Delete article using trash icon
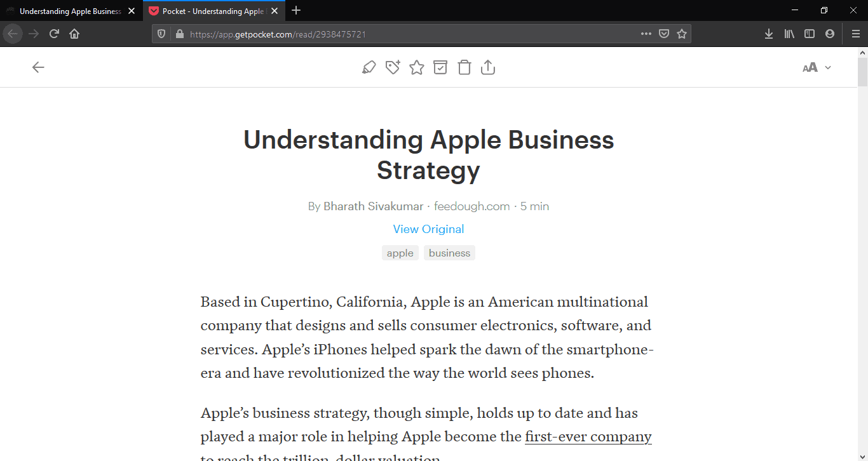 tap(465, 67)
